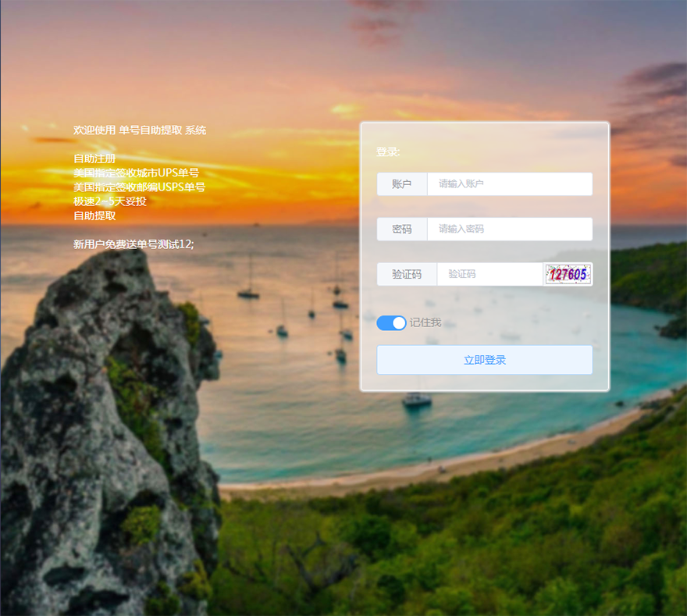Click the 登录: heading in the panel
Viewport: 687px width, 616px height.
coord(388,151)
